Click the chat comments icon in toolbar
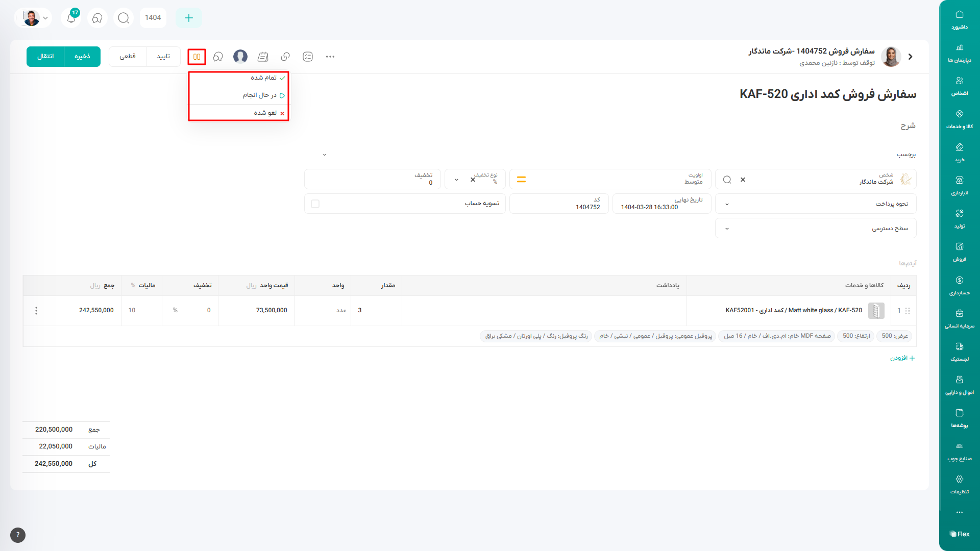 (218, 57)
